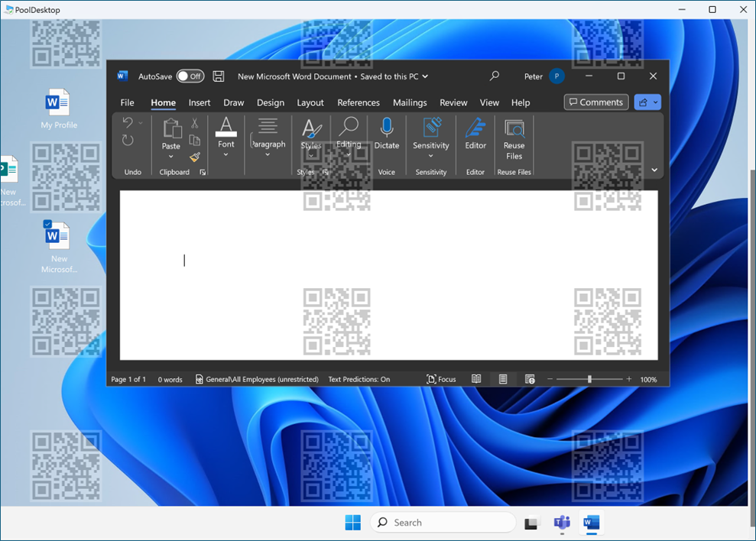
Task: Open the title bar search magnifier
Action: point(495,76)
